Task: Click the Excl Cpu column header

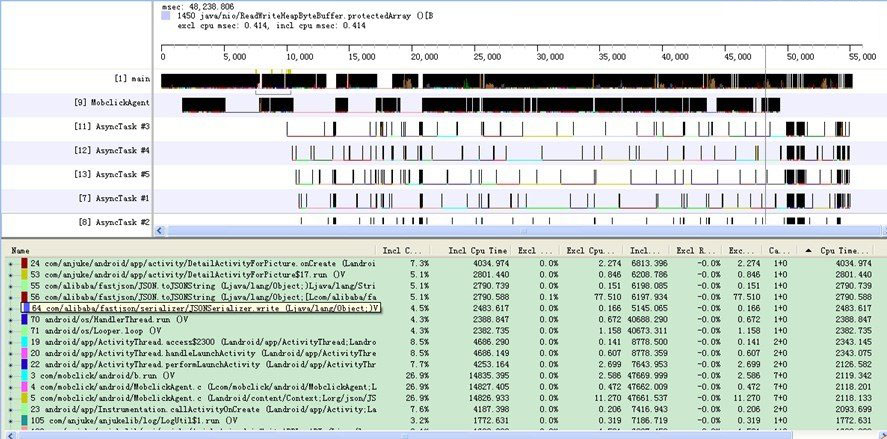Action: 588,249
